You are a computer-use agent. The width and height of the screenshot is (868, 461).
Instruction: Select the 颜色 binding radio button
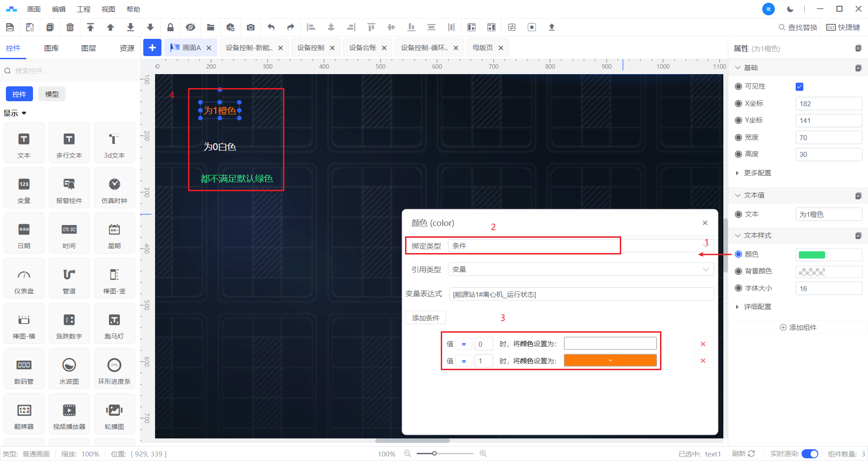point(739,254)
